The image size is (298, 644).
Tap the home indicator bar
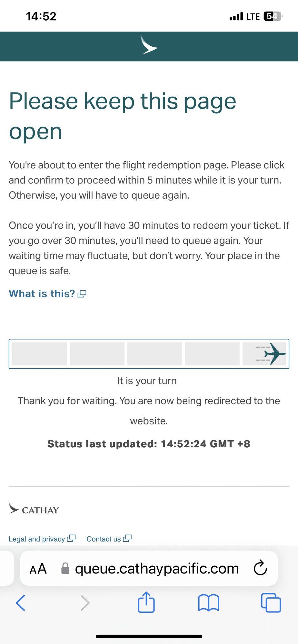149,636
